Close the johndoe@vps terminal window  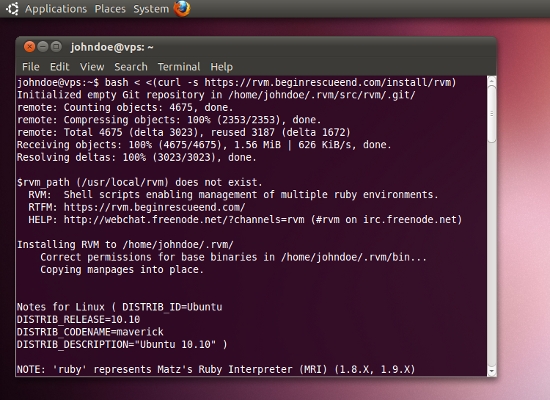coord(29,47)
